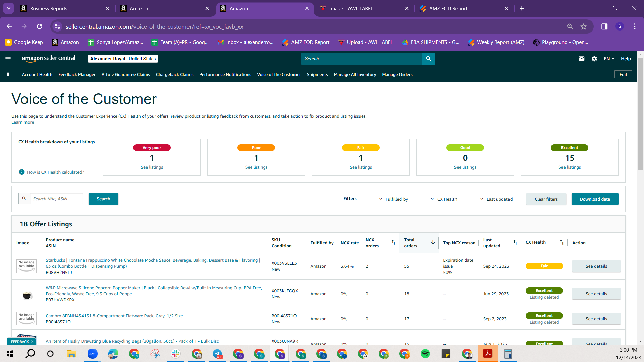Image resolution: width=644 pixels, height=362 pixels.
Task: See listings under Excellent
Action: tap(570, 167)
